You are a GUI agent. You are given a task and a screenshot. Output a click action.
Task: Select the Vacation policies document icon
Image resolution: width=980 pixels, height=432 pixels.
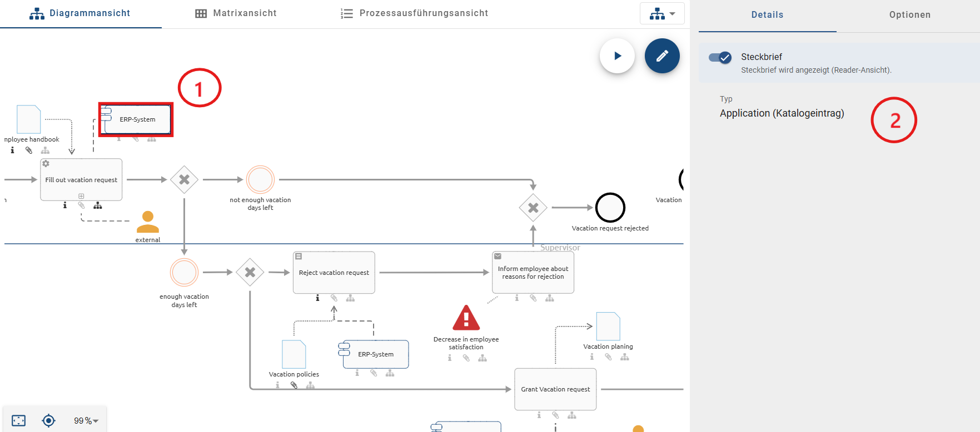(294, 354)
